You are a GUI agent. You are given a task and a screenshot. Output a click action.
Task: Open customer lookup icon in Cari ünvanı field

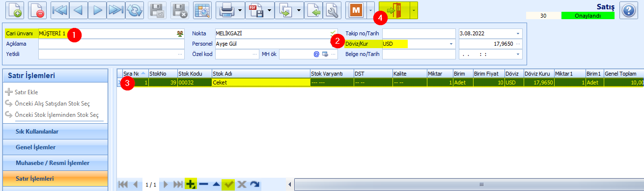180,33
